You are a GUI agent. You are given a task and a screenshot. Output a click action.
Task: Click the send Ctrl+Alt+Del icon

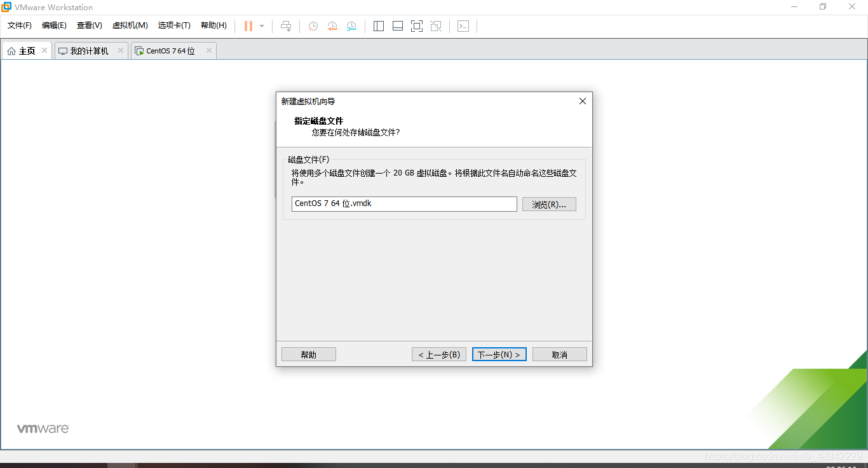pos(287,26)
